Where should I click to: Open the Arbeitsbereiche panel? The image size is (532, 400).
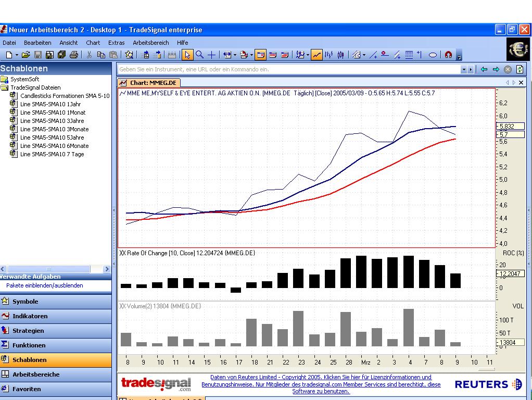pos(56,374)
